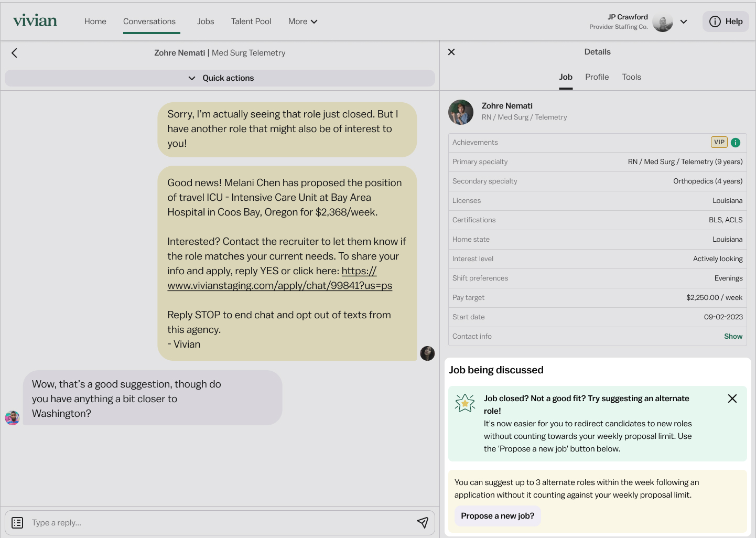Open message templates icon beside reply box
Viewport: 756px width, 538px height.
[x=17, y=523]
